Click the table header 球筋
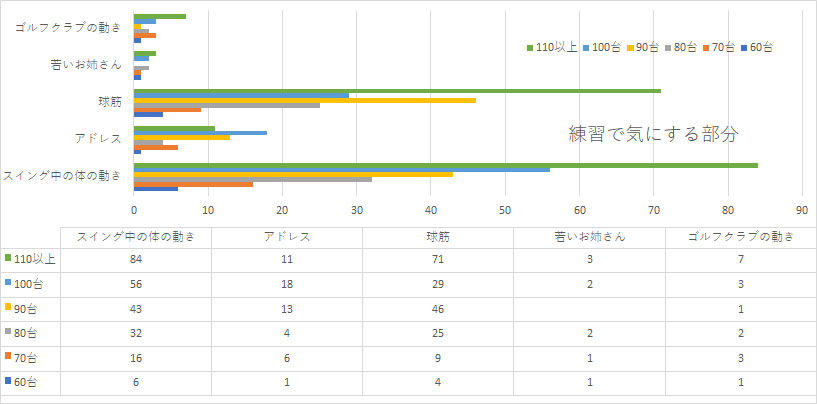The height and width of the screenshot is (404, 817). click(438, 237)
